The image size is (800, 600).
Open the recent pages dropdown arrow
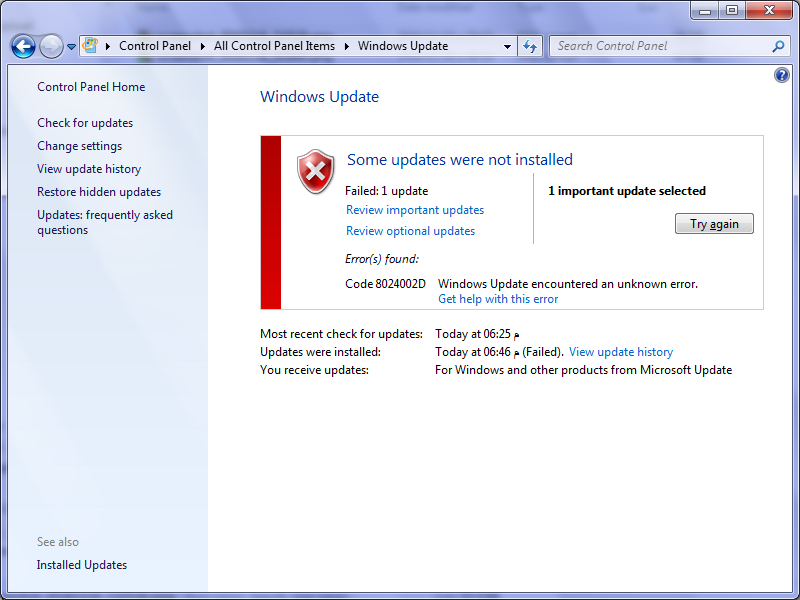(x=71, y=47)
